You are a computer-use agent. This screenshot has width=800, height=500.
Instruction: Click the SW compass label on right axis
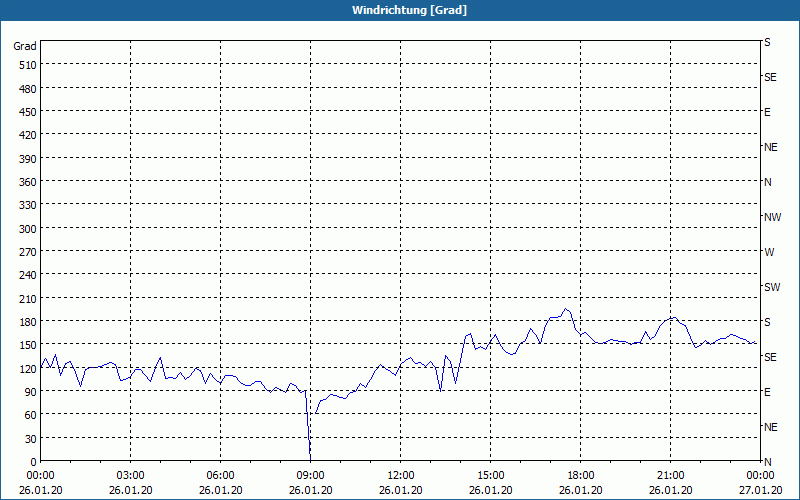[x=772, y=287]
